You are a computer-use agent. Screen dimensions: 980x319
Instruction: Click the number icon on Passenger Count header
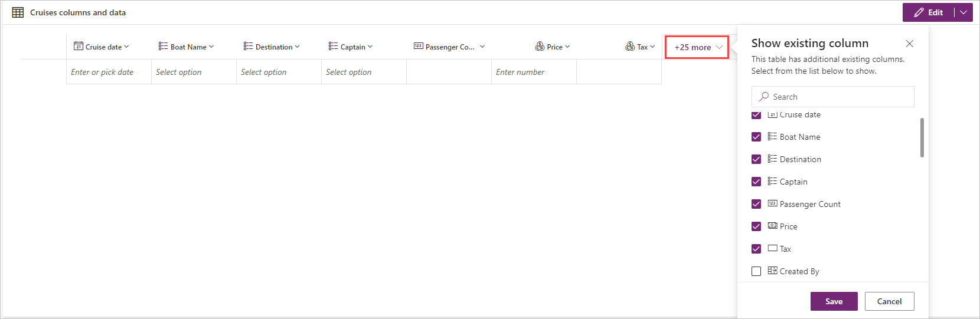tap(418, 47)
